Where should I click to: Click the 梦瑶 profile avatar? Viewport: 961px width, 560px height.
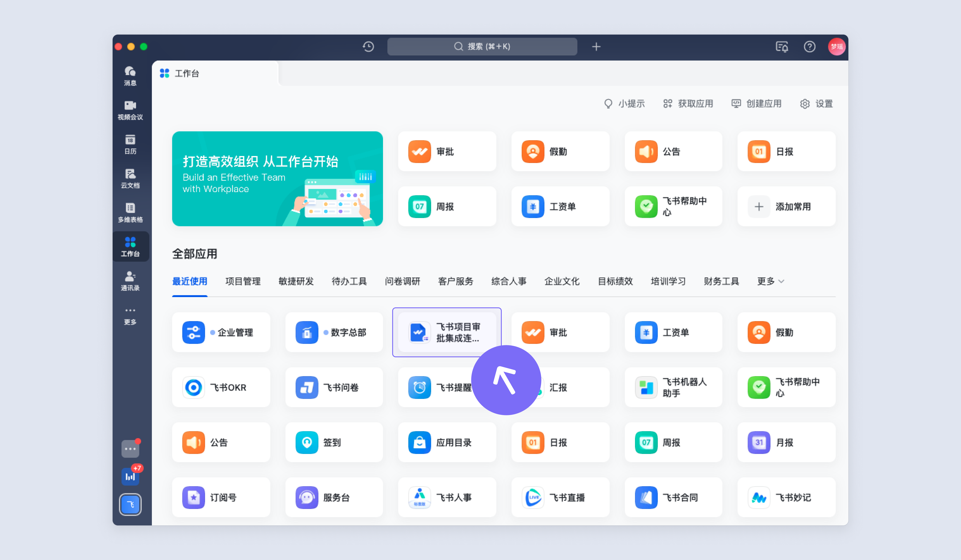(x=837, y=46)
